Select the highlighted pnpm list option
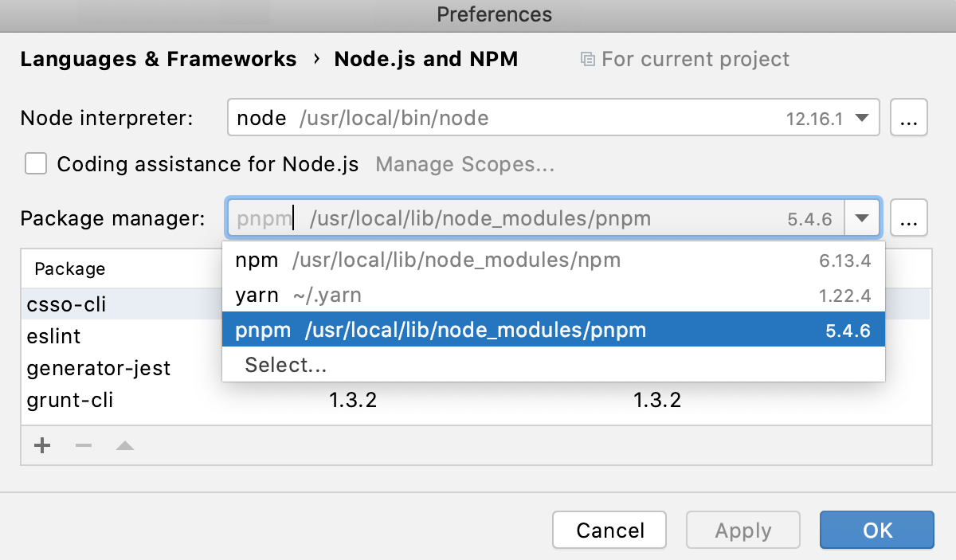The height and width of the screenshot is (560, 956). tap(554, 330)
